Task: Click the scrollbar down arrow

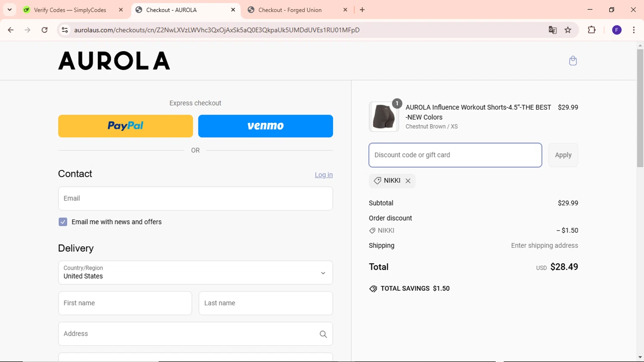Action: pyautogui.click(x=640, y=357)
